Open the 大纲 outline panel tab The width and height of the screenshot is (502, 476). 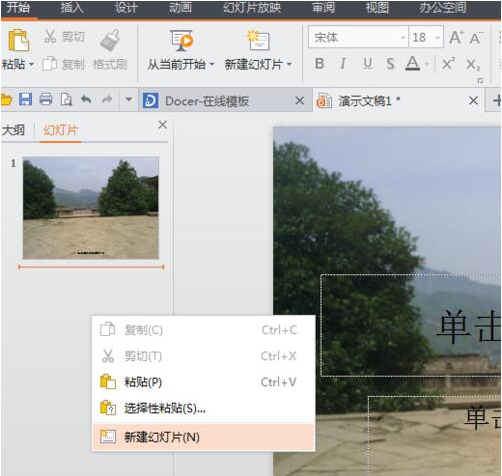pyautogui.click(x=13, y=130)
